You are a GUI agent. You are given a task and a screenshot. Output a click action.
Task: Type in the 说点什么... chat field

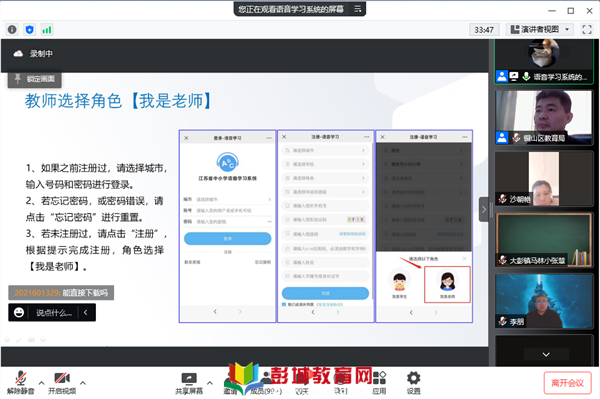pos(54,313)
